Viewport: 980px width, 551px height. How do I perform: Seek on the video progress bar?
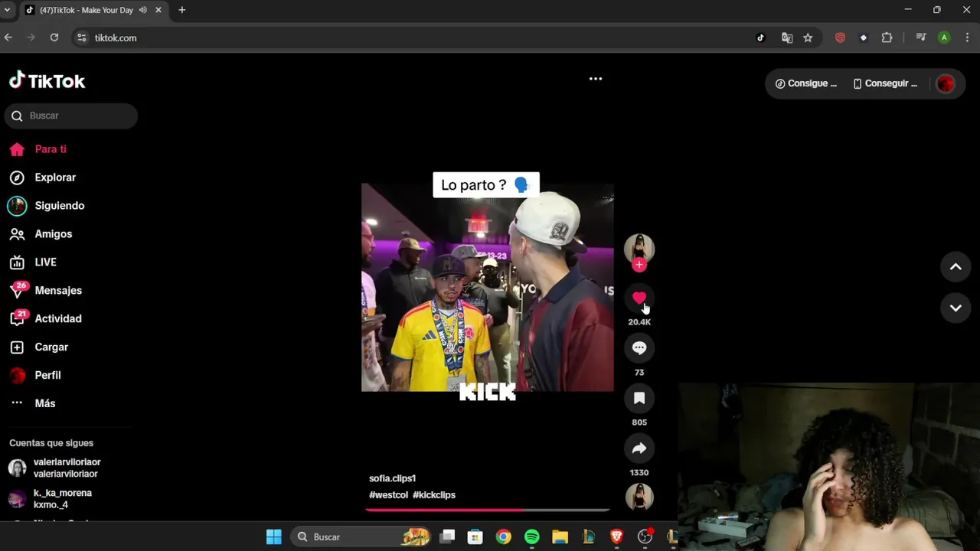488,509
